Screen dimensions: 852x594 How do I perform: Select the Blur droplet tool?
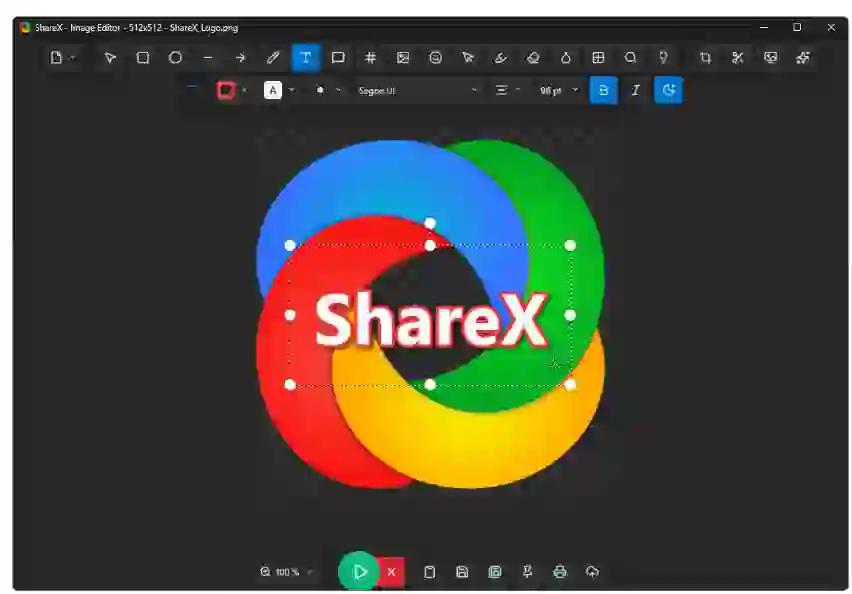[566, 58]
